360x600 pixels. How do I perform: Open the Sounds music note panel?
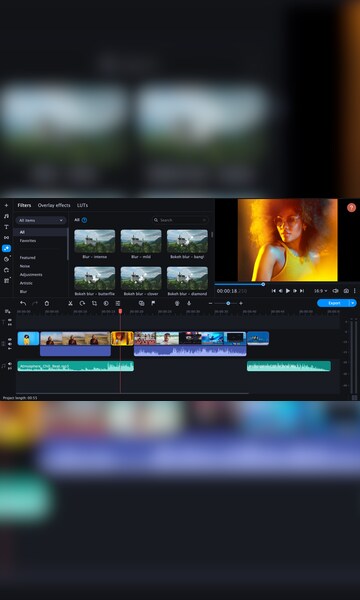6,216
